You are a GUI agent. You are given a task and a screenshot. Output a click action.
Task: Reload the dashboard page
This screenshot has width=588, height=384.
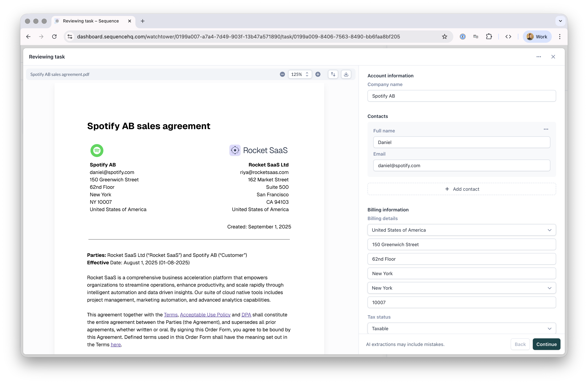[54, 37]
